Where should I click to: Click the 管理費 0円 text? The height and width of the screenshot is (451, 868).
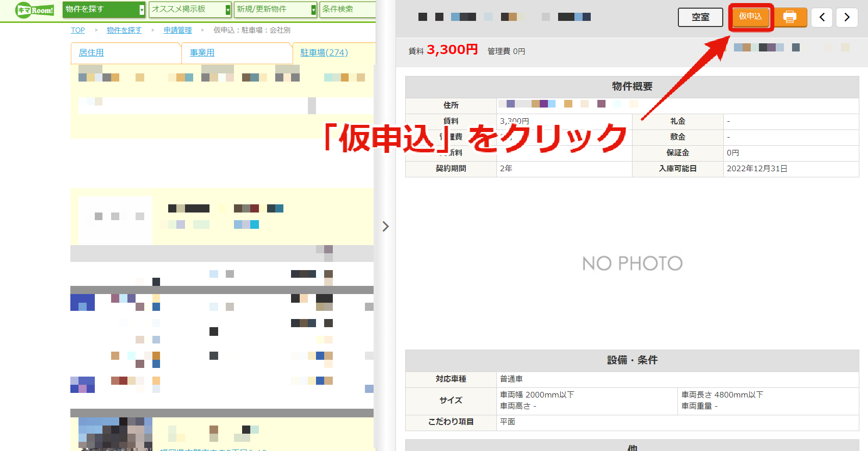click(x=506, y=51)
